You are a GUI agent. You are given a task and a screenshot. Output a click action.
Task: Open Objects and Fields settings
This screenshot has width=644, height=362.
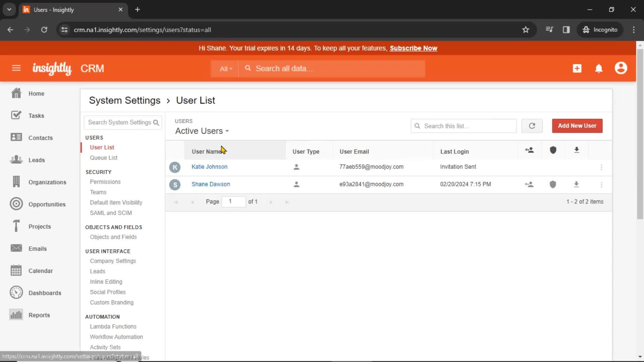(x=113, y=237)
